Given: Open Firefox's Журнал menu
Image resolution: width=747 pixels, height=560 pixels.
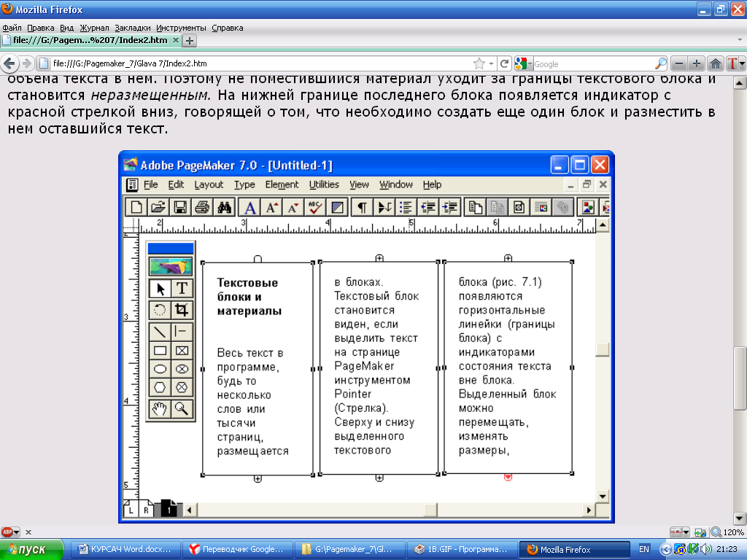Looking at the screenshot, I should (94, 28).
